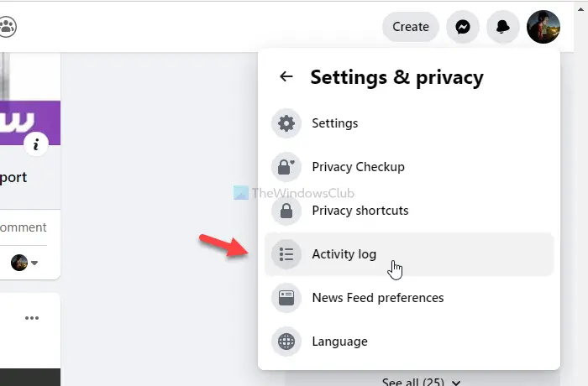Go back using the arrow beside Settings & privacy
588x386 pixels.
(x=286, y=76)
